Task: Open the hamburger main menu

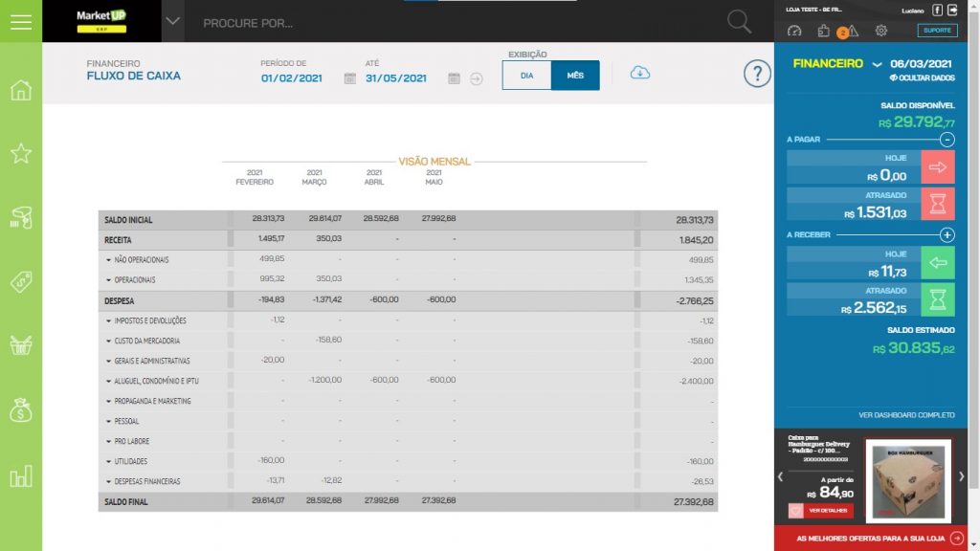Action: (21, 22)
